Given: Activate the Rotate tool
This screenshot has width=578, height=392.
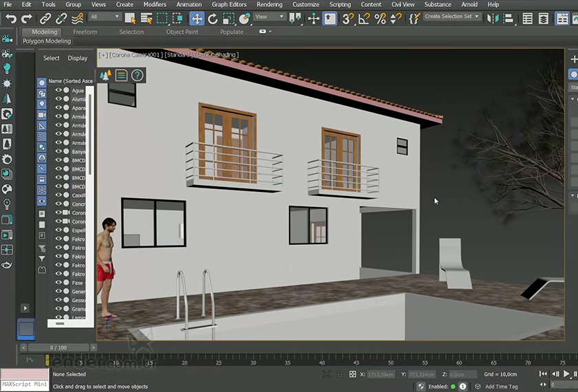Looking at the screenshot, I should (213, 19).
